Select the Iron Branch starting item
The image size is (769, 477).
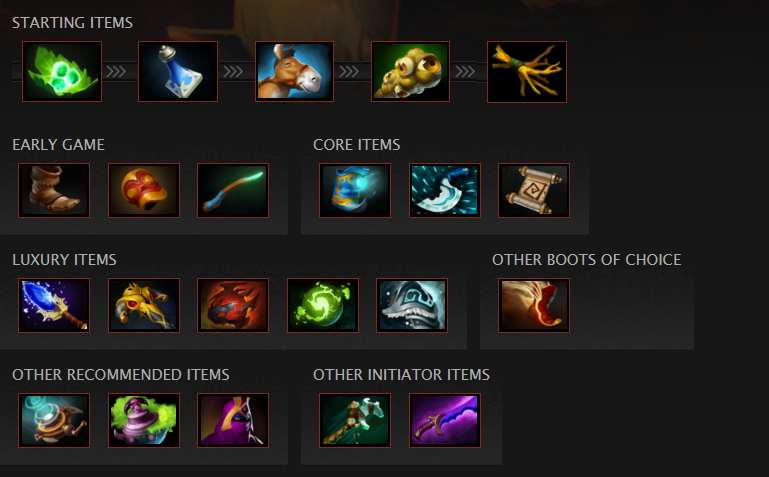527,72
